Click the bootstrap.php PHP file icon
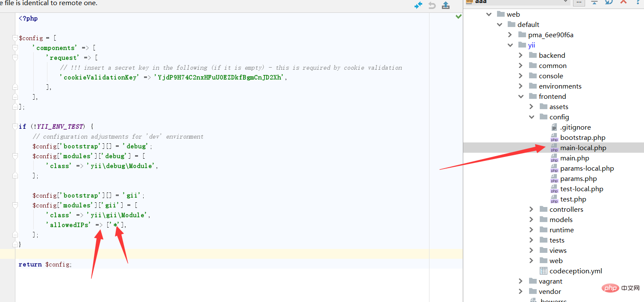 coord(554,137)
